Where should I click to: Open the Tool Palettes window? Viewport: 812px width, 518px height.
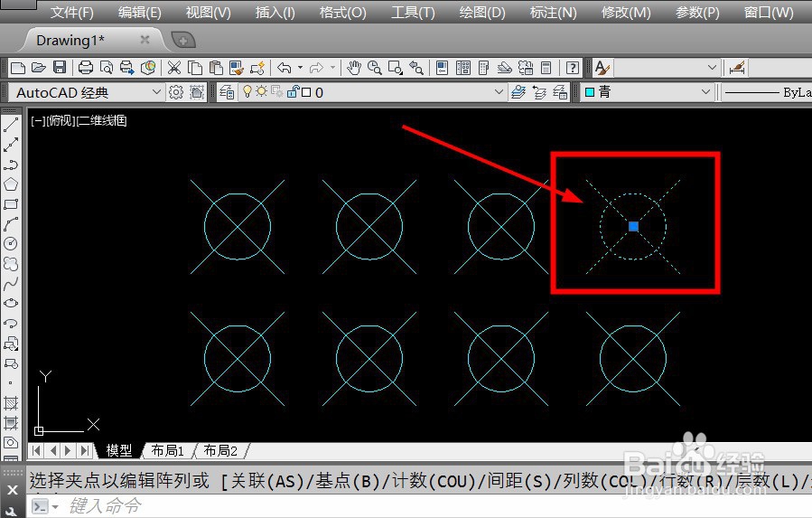click(x=484, y=68)
